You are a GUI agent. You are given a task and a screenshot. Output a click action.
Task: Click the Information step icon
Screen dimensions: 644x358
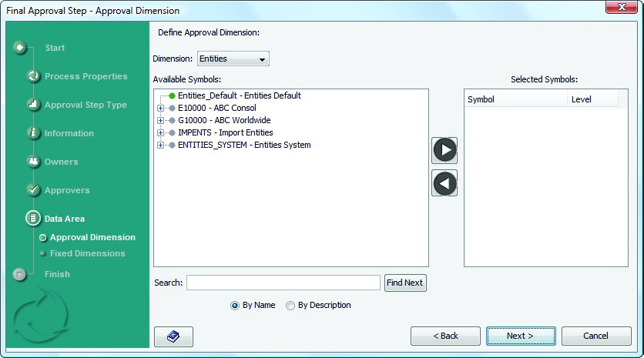[x=33, y=132]
